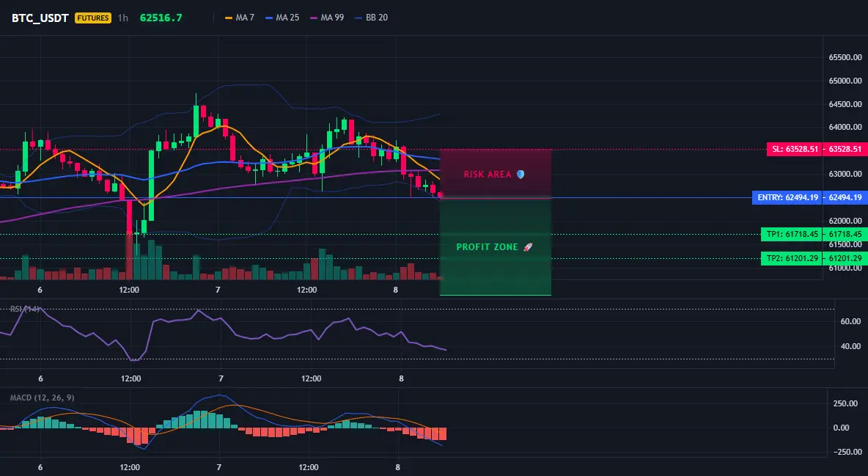Click the RISK AREA zone label
Screen dimensions: 868x476
(488, 175)
